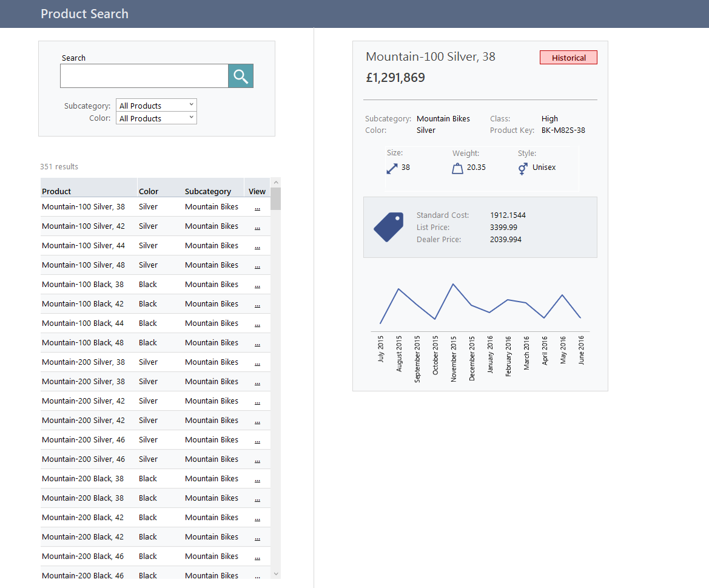Click the results list scroll up arrow
Screen dimensions: 709x588
[276, 183]
